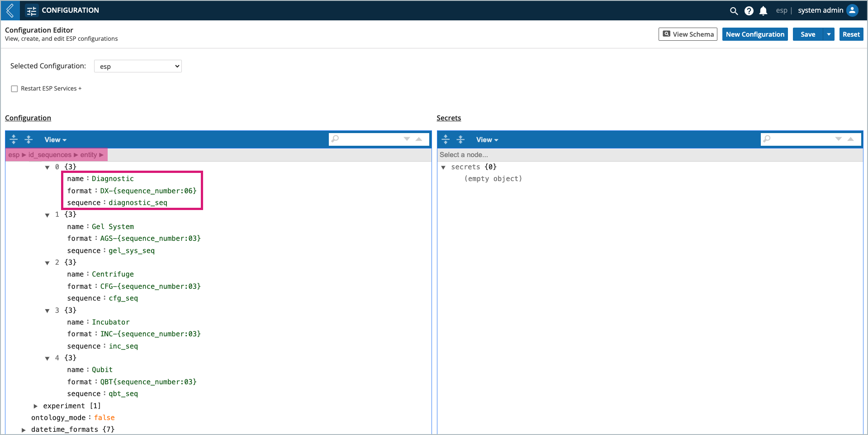This screenshot has width=868, height=435.
Task: Open the notifications bell
Action: [x=764, y=11]
